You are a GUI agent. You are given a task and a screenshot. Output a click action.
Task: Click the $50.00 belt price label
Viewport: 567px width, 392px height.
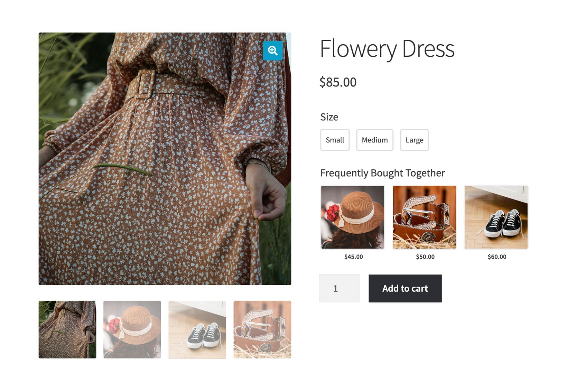pos(425,257)
